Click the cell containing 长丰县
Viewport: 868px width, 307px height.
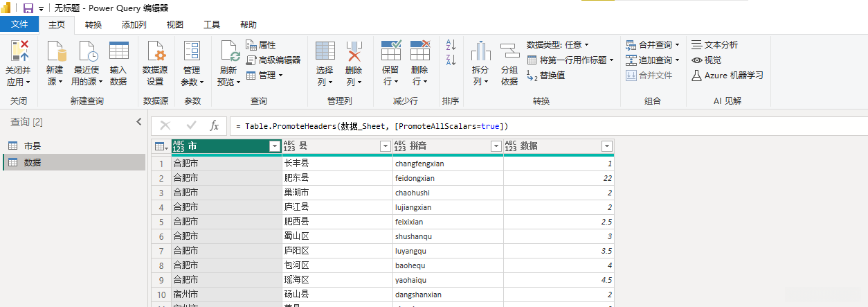337,164
